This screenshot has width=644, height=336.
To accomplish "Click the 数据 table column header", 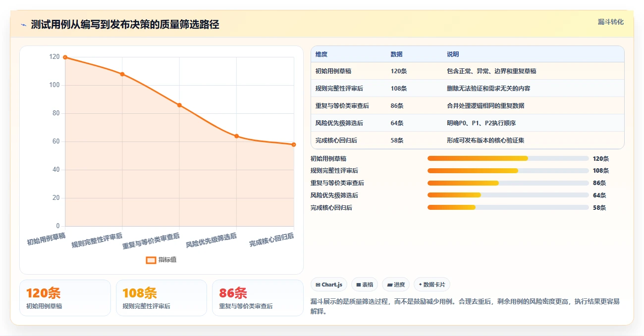I will (396, 54).
